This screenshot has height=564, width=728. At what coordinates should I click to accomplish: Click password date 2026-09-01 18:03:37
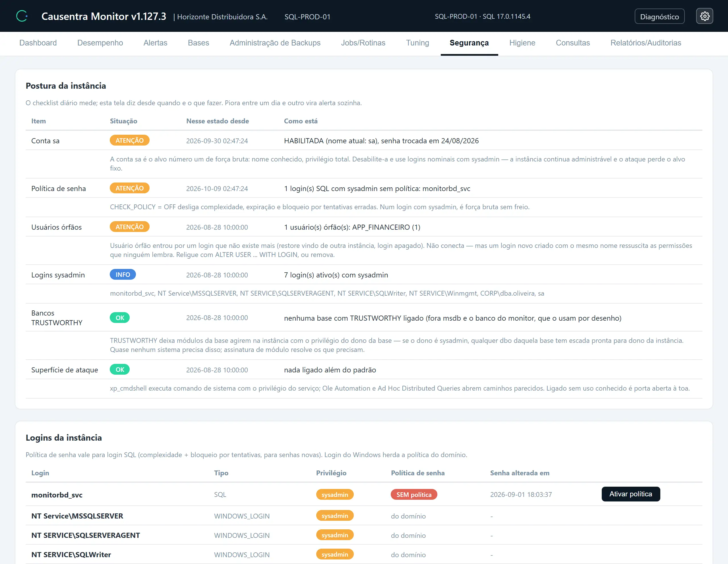(521, 494)
